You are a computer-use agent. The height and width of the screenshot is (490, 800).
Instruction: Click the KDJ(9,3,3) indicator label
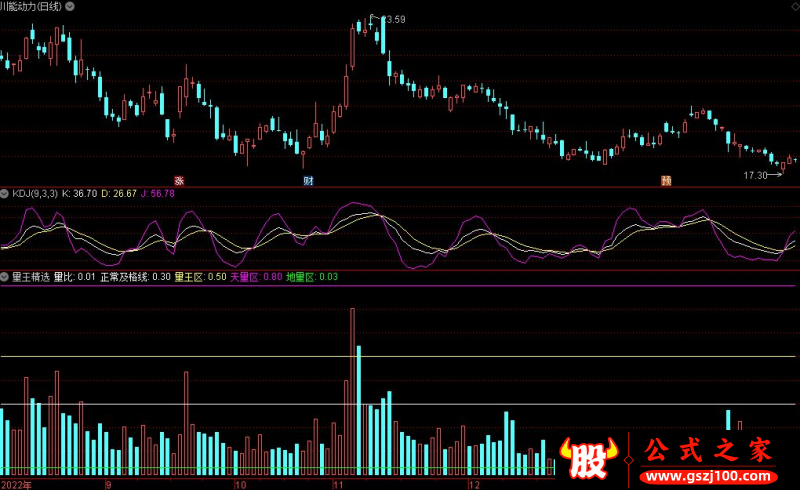click(35, 193)
